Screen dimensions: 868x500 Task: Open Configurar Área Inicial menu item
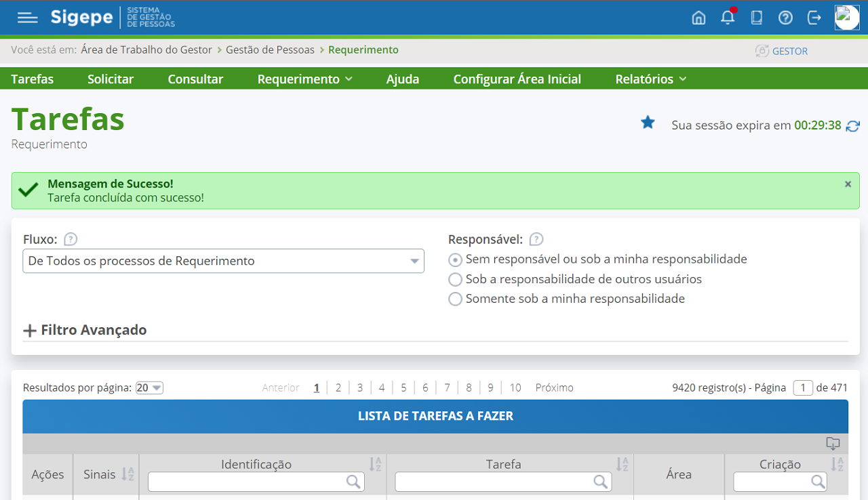pyautogui.click(x=517, y=79)
